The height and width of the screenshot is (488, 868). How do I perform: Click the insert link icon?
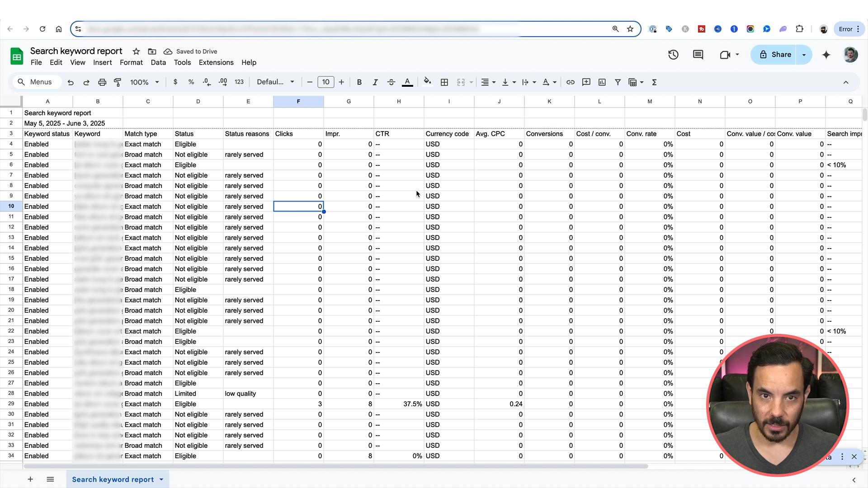[571, 82]
